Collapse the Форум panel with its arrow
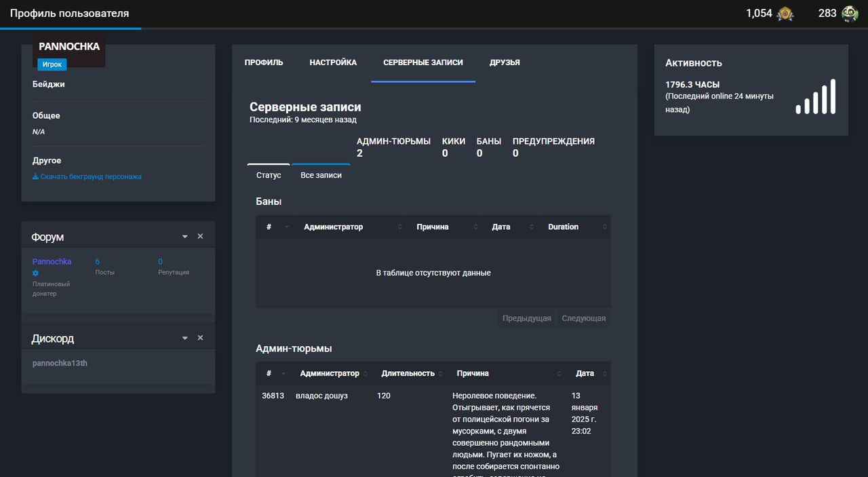 coord(185,237)
